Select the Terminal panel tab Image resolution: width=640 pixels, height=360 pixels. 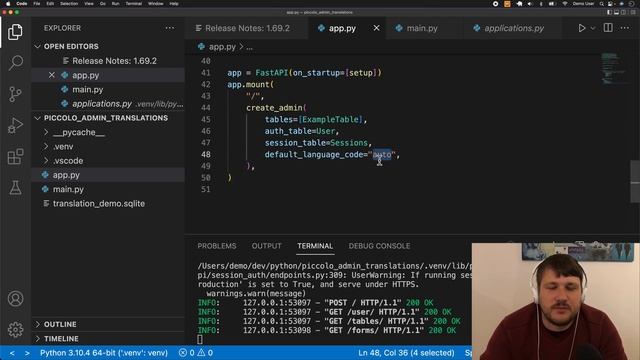tap(315, 246)
